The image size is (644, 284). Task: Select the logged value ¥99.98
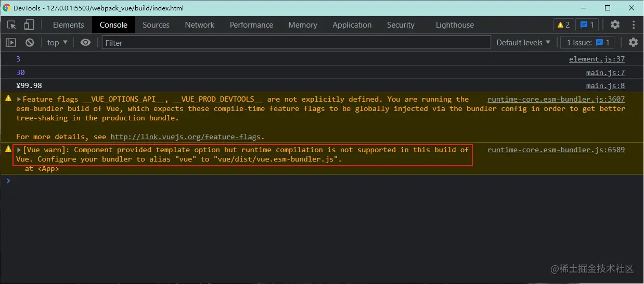(x=29, y=85)
